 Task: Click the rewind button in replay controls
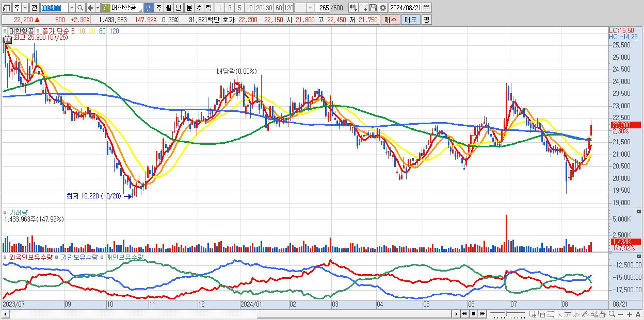point(464,314)
